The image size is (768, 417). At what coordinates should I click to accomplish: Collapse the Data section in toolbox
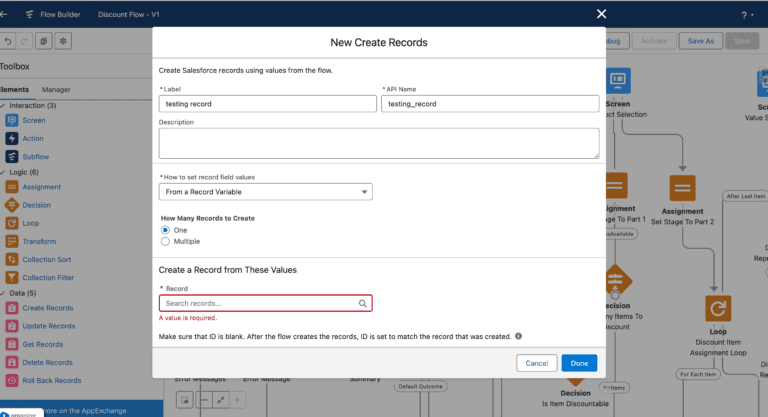click(x=3, y=293)
